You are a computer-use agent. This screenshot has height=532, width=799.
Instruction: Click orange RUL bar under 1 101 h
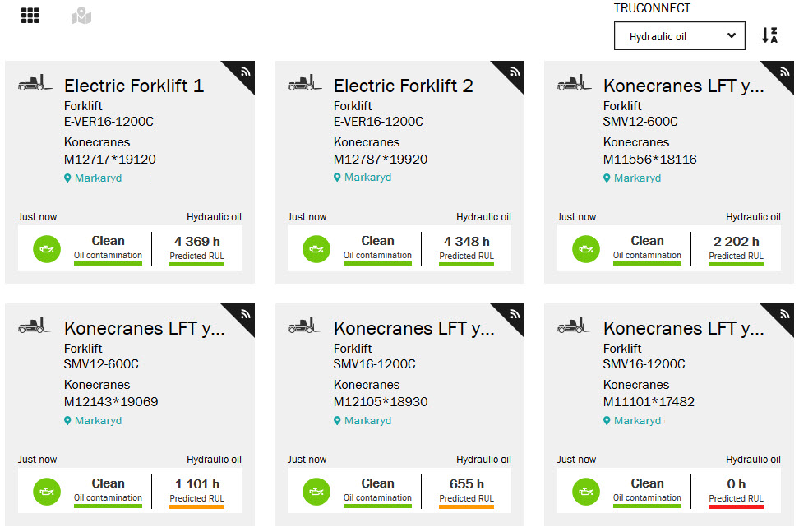[196, 507]
